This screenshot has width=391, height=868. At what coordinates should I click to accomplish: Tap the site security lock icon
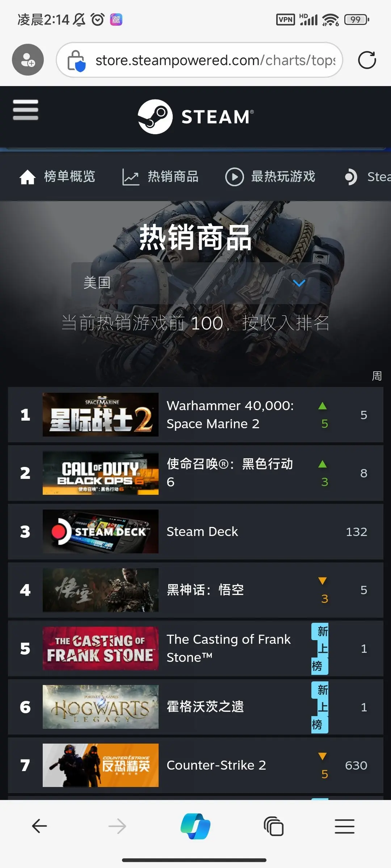(x=76, y=60)
